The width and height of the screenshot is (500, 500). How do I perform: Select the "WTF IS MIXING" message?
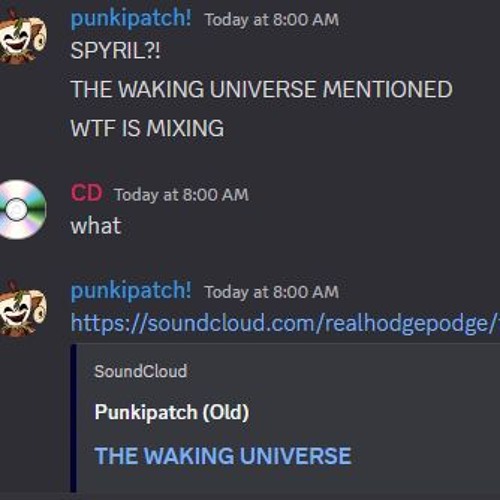click(x=147, y=128)
